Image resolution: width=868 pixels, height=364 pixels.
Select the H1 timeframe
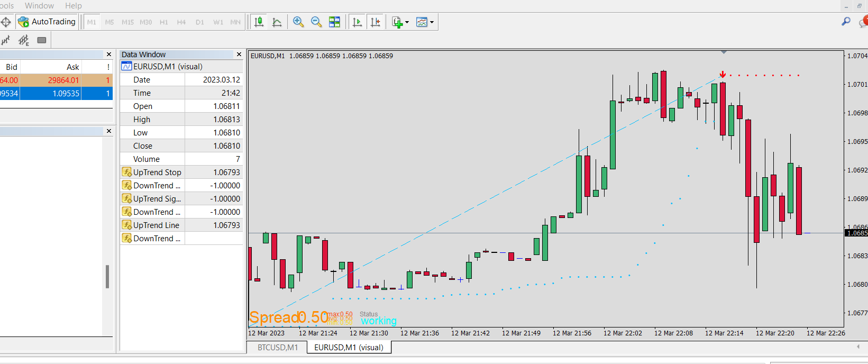163,22
